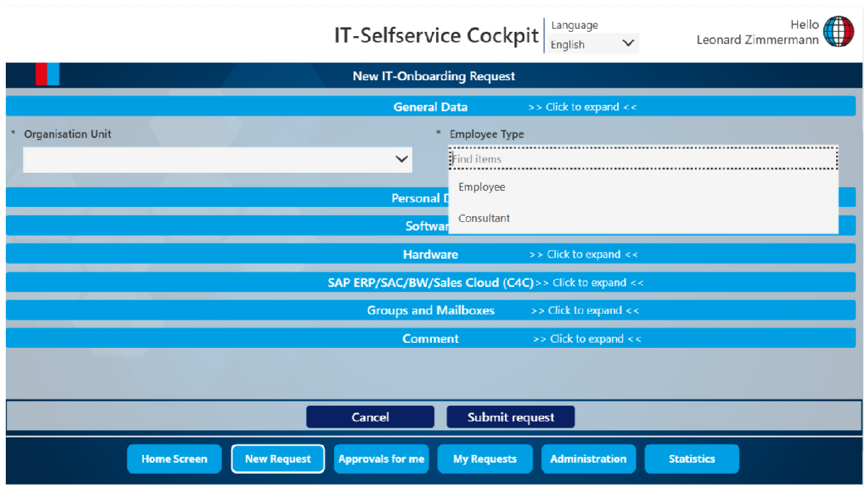The width and height of the screenshot is (868, 491).
Task: Switch to the New Request tab
Action: click(x=278, y=459)
